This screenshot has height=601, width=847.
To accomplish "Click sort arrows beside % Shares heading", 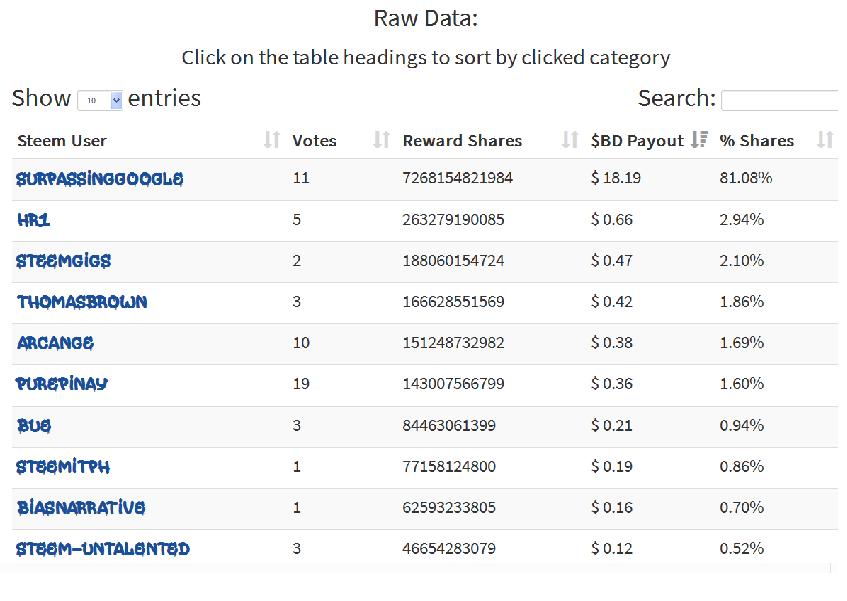I will (x=825, y=140).
